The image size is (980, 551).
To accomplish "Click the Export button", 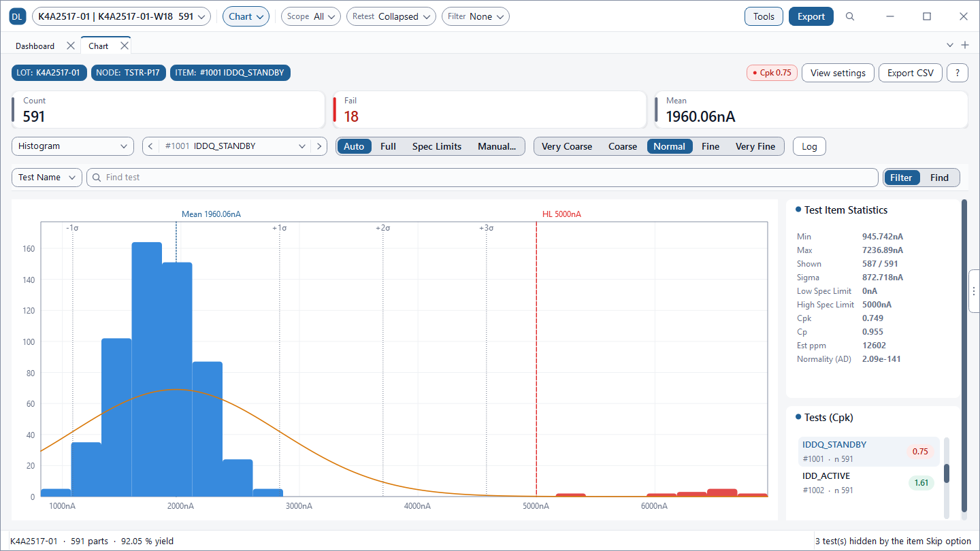I will [811, 17].
